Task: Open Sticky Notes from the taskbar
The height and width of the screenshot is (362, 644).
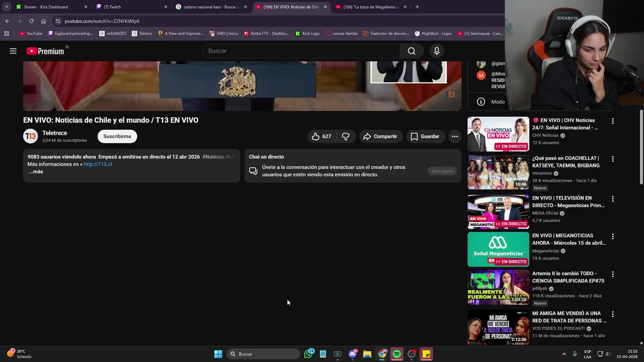Action: tap(426, 354)
